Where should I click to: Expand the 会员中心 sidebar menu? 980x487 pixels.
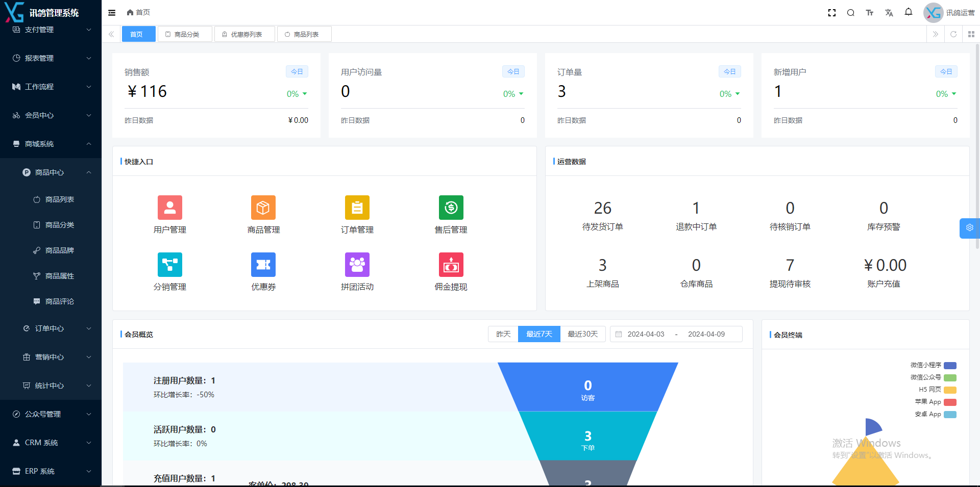click(51, 115)
